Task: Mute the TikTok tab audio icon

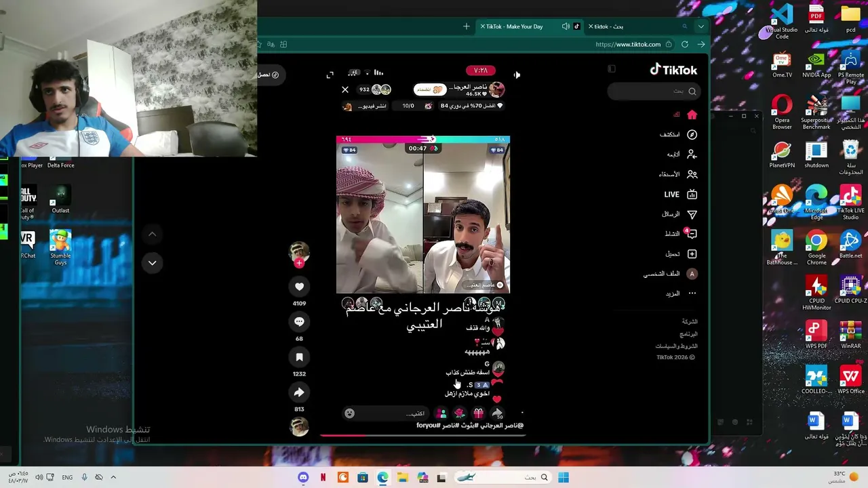Action: (x=566, y=26)
